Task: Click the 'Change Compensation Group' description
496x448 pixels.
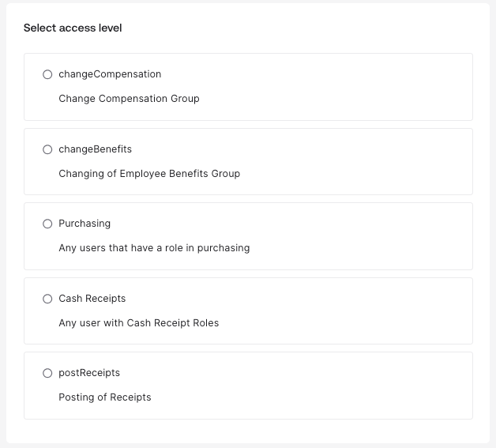Action: pyautogui.click(x=129, y=99)
